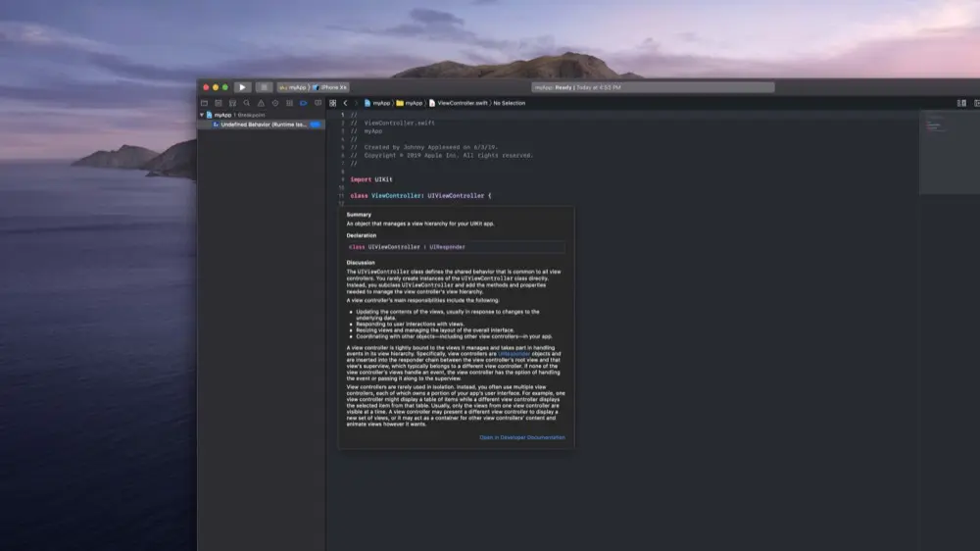Open in Developer Documentation link

pos(522,438)
